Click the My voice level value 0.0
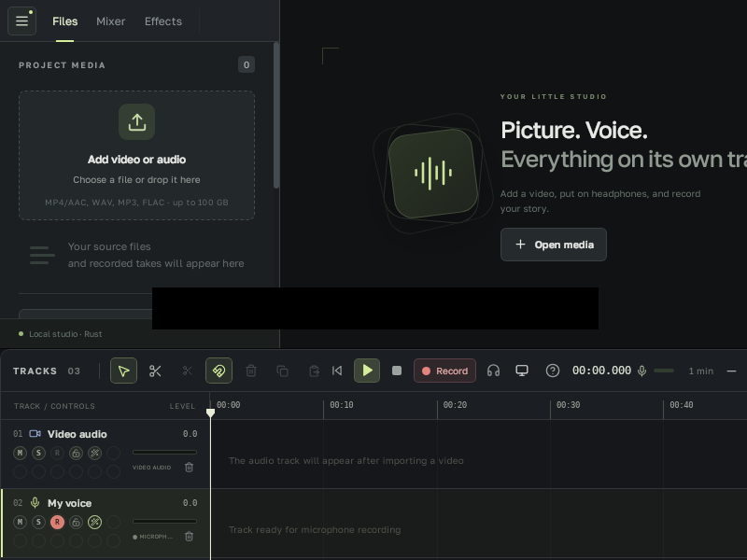 190,503
